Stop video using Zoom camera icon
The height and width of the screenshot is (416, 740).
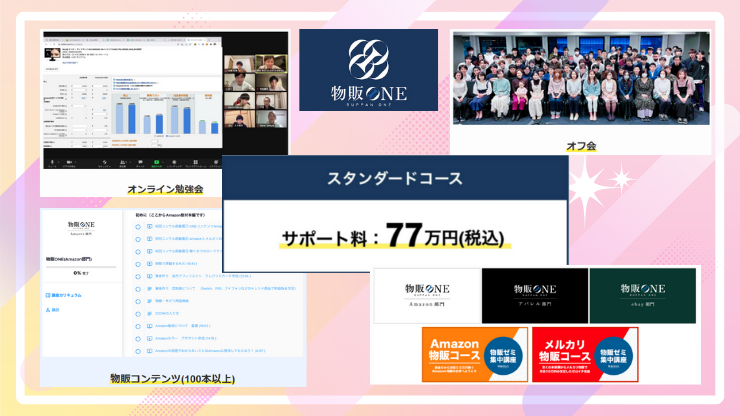pos(69,162)
